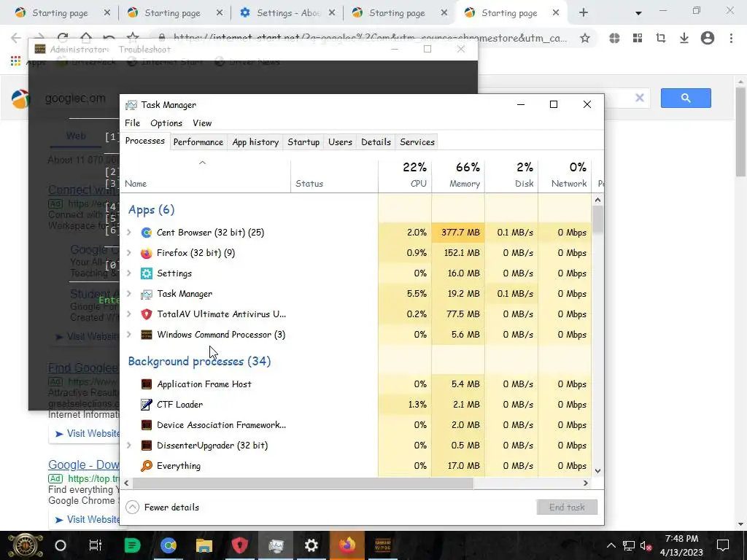Open the View menu in Task Manager
The image size is (747, 560).
click(x=202, y=122)
